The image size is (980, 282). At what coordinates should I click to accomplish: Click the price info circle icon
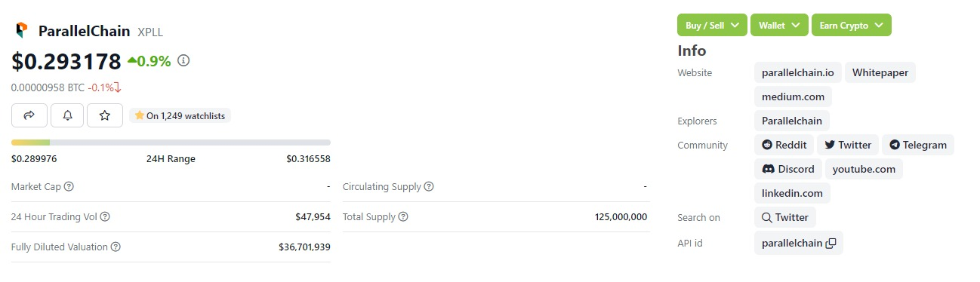tap(183, 60)
